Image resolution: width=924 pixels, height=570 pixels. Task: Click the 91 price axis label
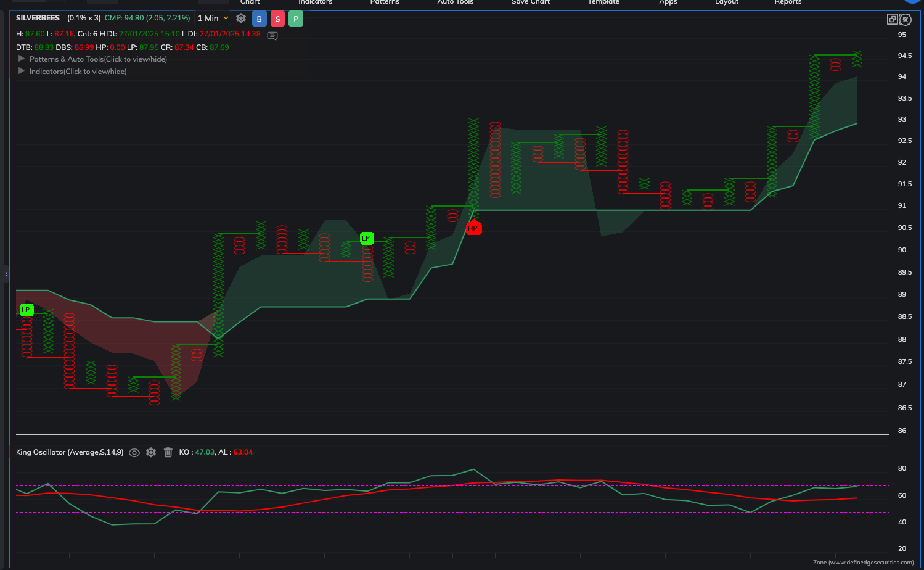point(902,205)
